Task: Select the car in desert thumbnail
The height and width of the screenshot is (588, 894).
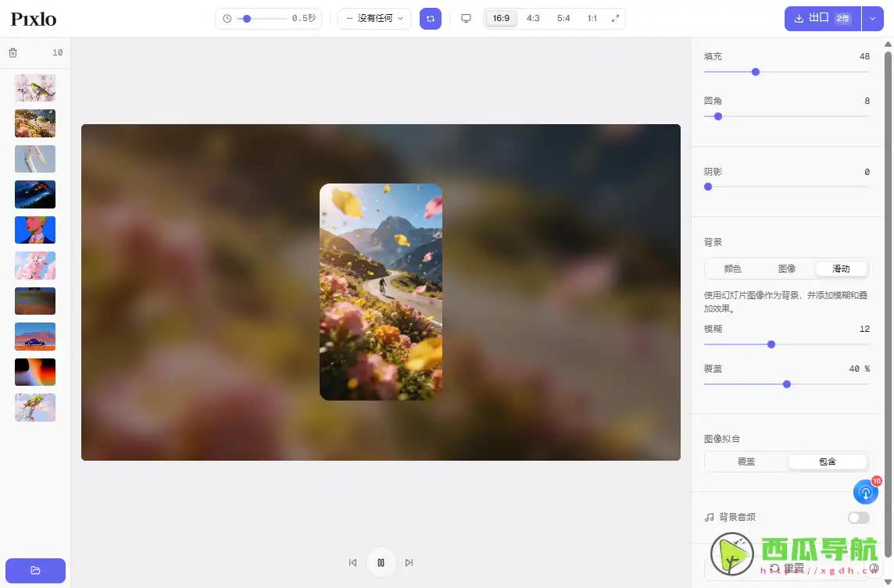Action: click(35, 337)
